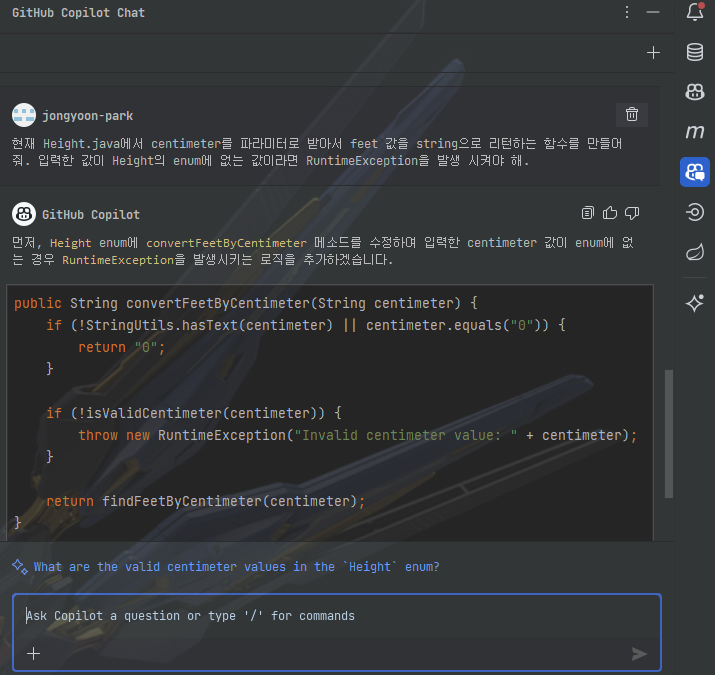The height and width of the screenshot is (675, 715).
Task: Click the GitHub Copilot Chat panel title
Action: coord(78,13)
